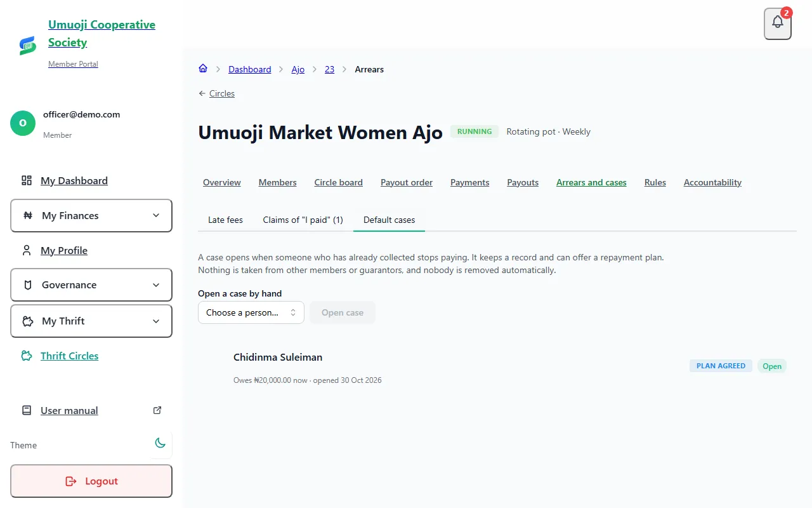The height and width of the screenshot is (508, 812).
Task: Click the 23 breadcrumb link
Action: [329, 69]
